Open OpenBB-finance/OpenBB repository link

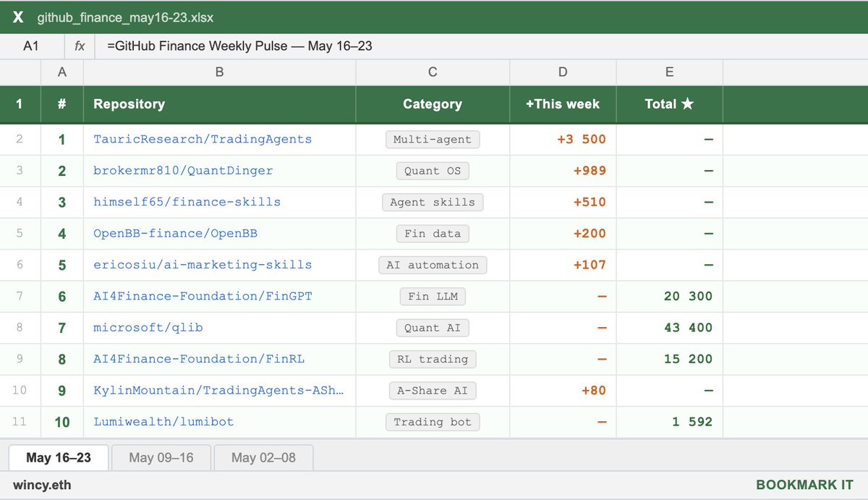(175, 233)
